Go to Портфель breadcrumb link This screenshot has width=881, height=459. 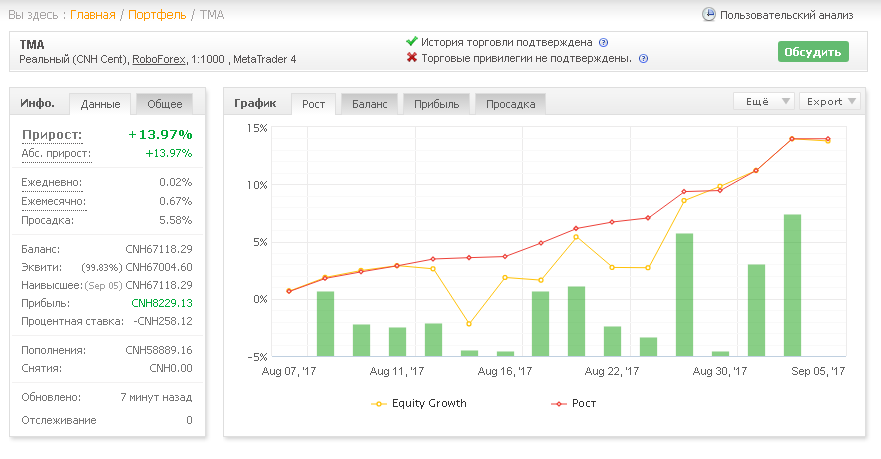[x=157, y=15]
